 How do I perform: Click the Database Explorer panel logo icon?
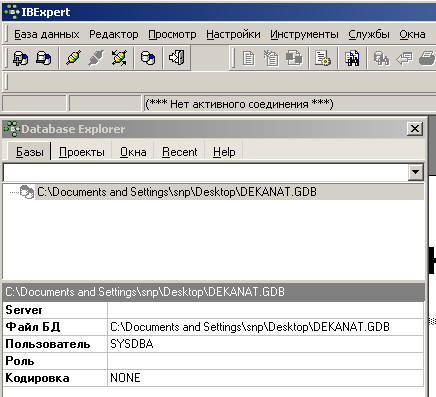click(12, 129)
